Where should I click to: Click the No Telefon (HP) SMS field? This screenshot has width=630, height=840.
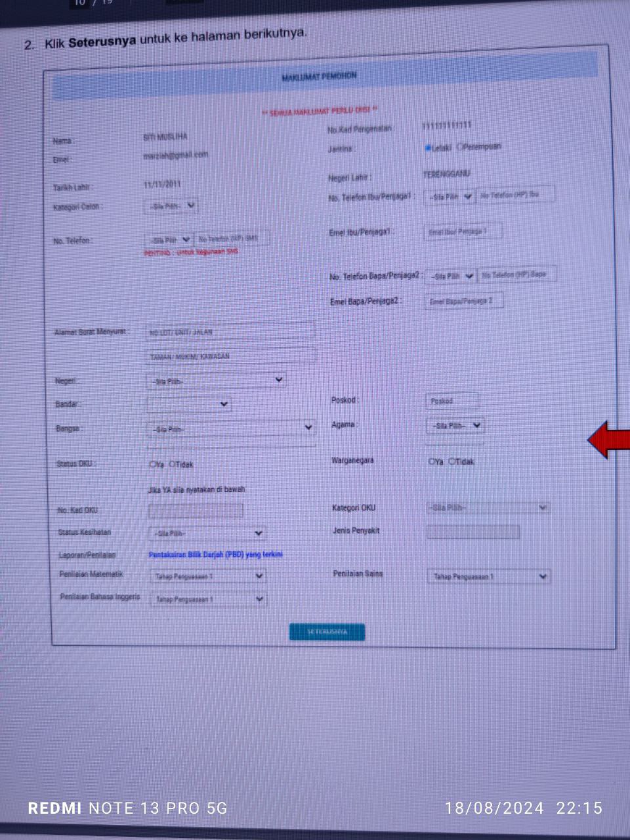pyautogui.click(x=232, y=240)
